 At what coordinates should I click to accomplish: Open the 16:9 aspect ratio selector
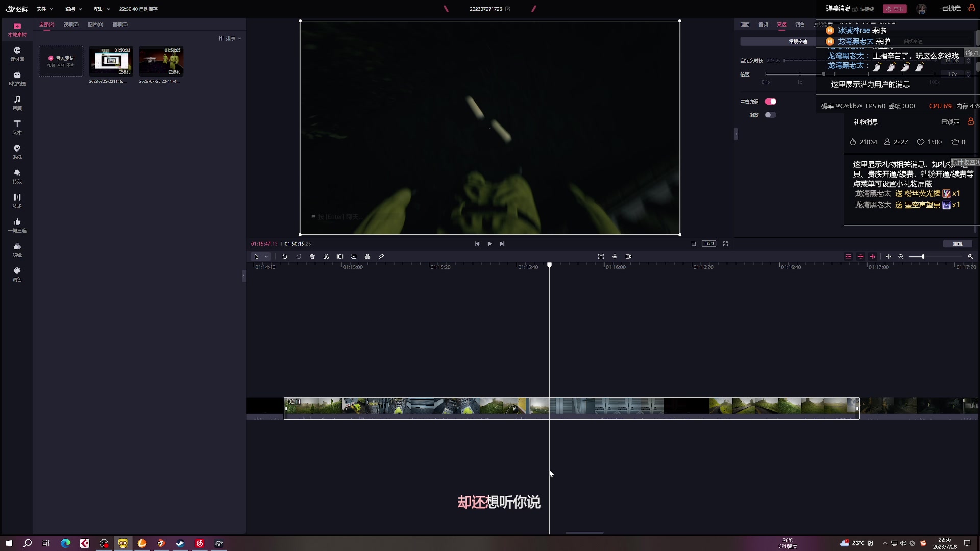(709, 244)
